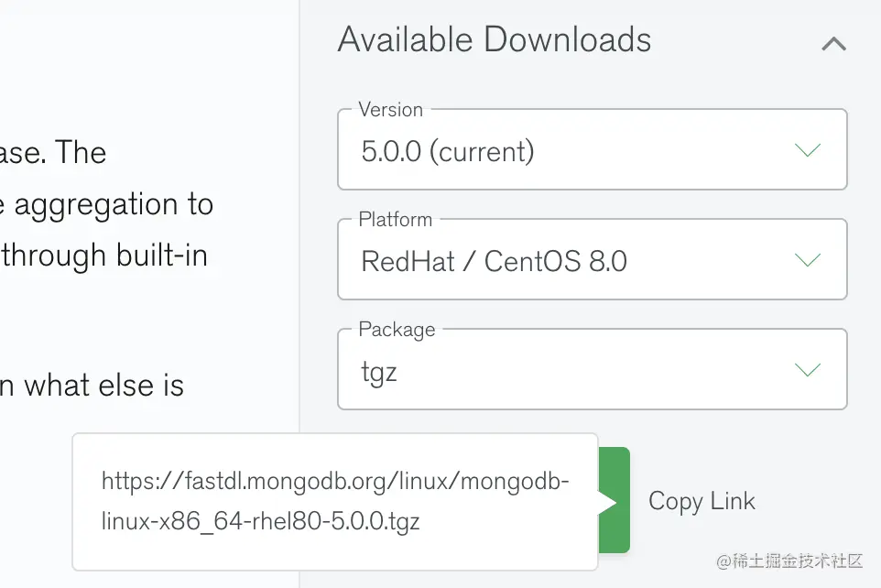Viewport: 881px width, 588px height.
Task: Click the green chevron in Package field
Action: 808,369
